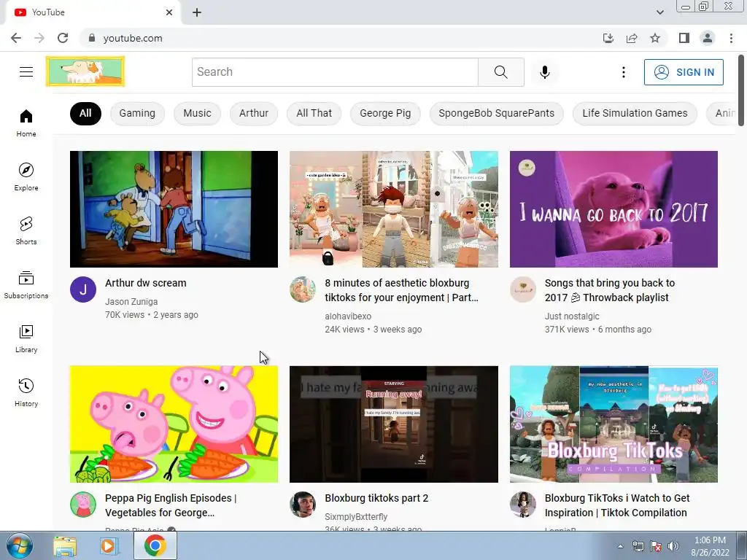The width and height of the screenshot is (747, 560).
Task: Open Jason Zuniga channel name
Action: point(131,301)
